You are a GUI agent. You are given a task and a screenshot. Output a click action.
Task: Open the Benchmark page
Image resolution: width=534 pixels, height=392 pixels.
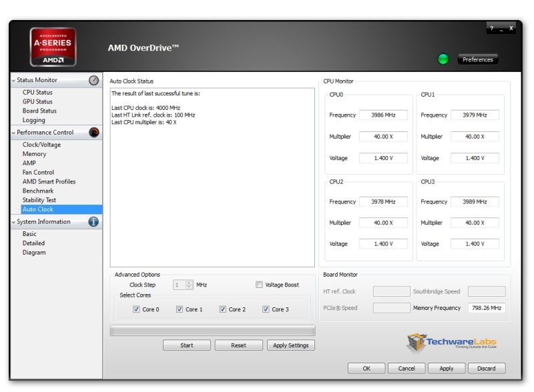click(38, 191)
